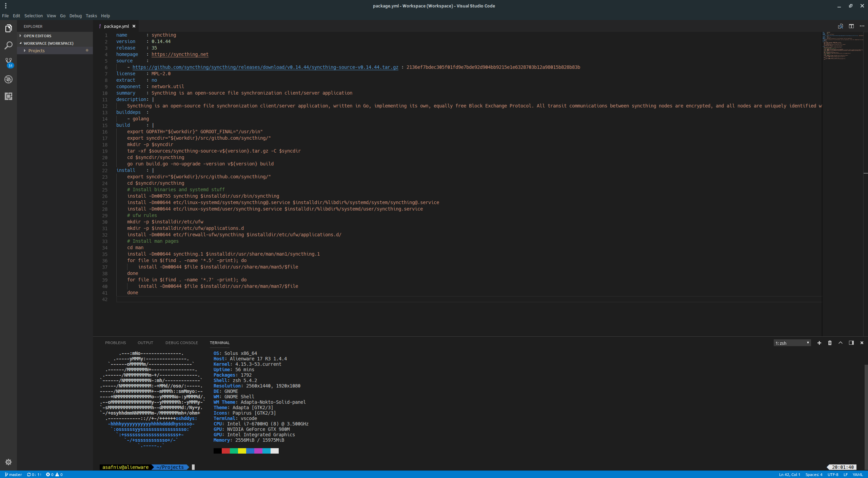
Task: Click the master git branch in status bar
Action: coord(13,475)
